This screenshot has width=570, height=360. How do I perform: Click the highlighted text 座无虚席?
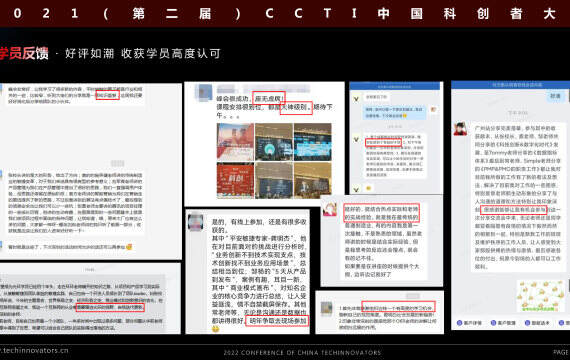click(x=269, y=98)
